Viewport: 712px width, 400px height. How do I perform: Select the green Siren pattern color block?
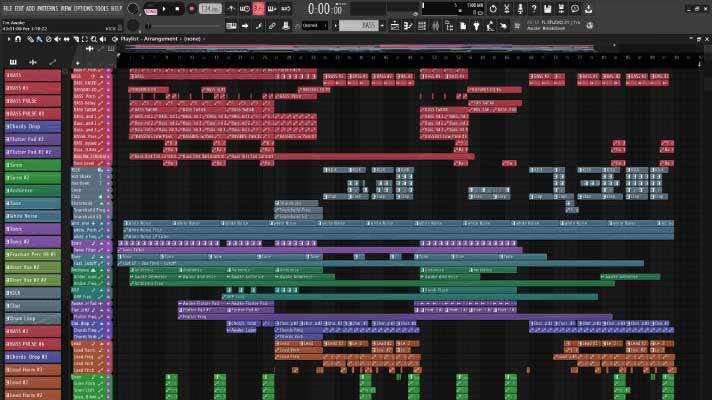pos(32,164)
